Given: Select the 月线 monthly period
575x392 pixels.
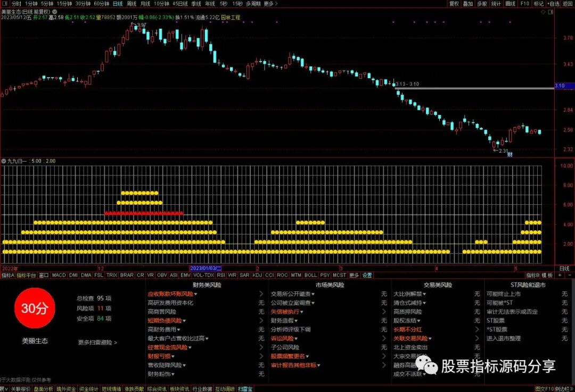Looking at the screenshot, I should [145, 4].
